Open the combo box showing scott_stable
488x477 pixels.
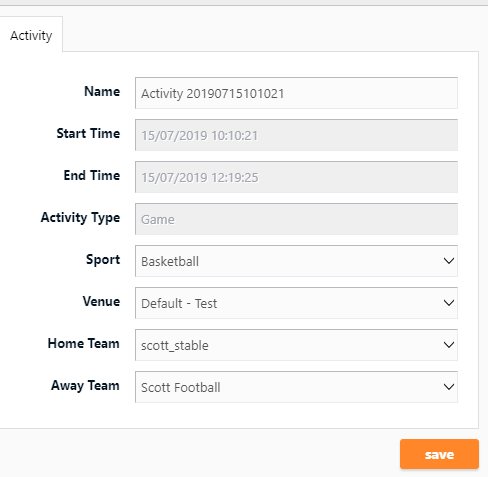click(x=296, y=345)
